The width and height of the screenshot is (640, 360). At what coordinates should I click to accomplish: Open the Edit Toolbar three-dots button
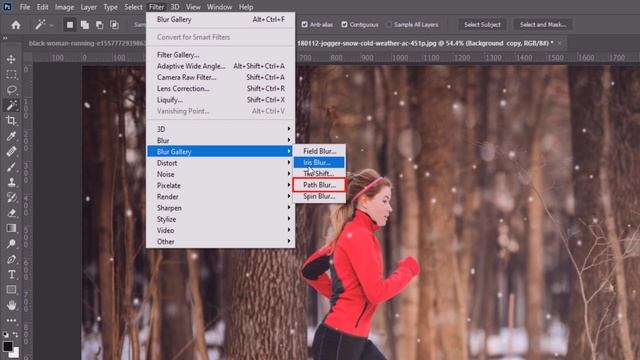pyautogui.click(x=11, y=320)
